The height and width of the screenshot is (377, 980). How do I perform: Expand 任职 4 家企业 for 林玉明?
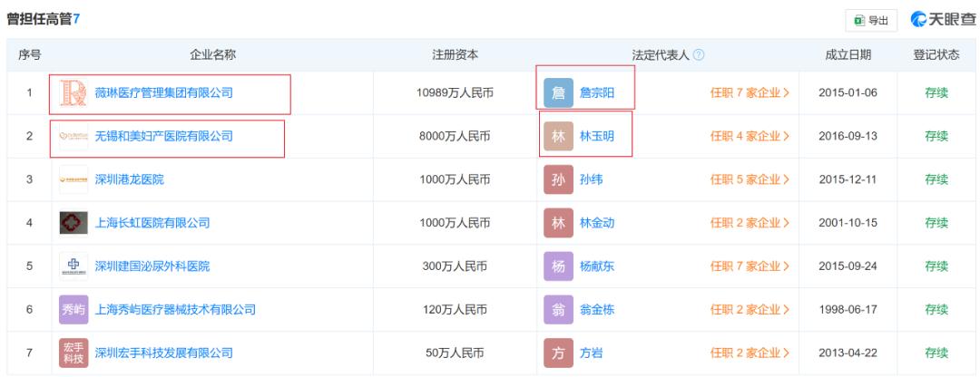pos(750,137)
